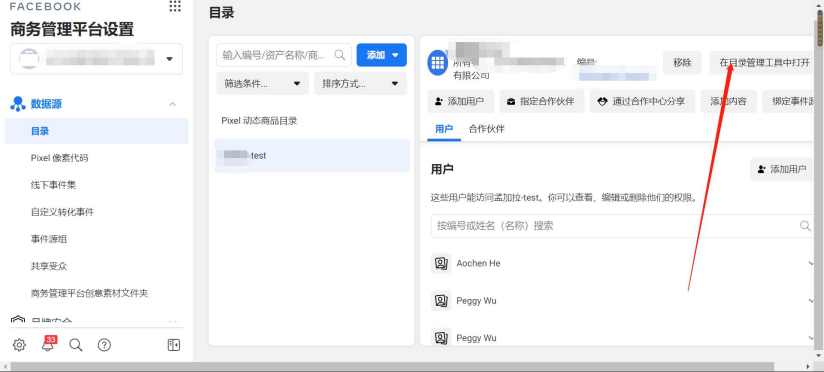The width and height of the screenshot is (824, 372).
Task: Collapse the 数据源 section chevron
Action: pyautogui.click(x=172, y=104)
